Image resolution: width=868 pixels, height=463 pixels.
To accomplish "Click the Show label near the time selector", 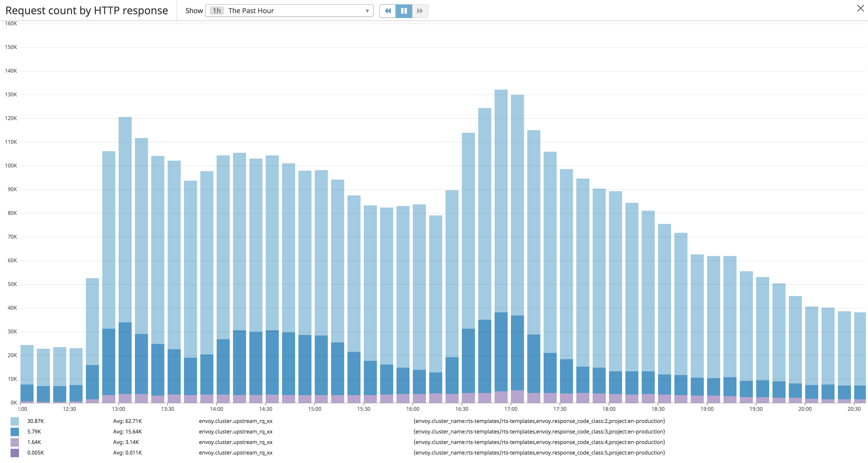I will (194, 11).
